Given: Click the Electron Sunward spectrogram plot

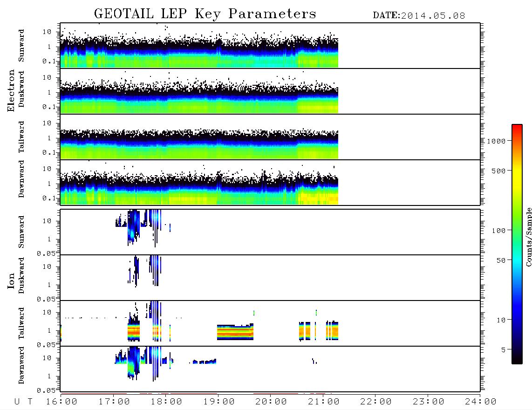Looking at the screenshot, I should pyautogui.click(x=270, y=46).
